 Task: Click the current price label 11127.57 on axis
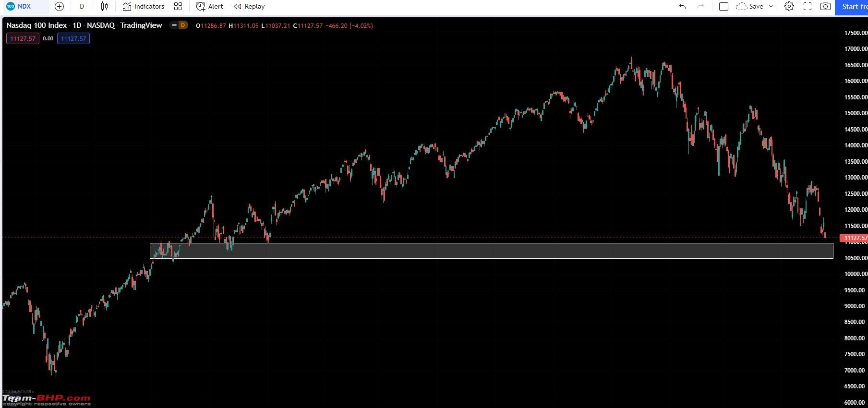[854, 238]
